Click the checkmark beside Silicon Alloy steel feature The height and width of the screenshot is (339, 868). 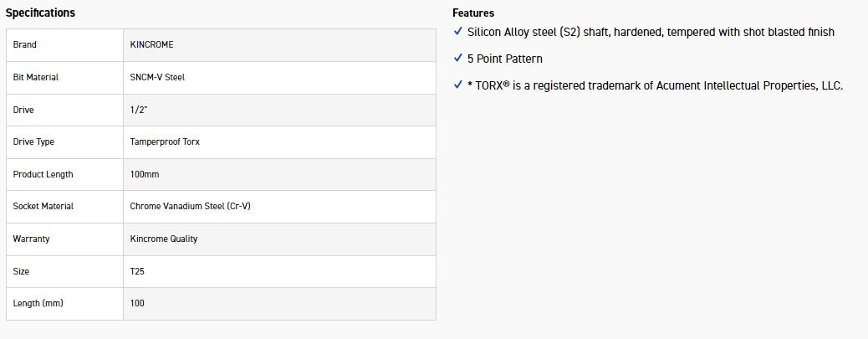(x=457, y=32)
